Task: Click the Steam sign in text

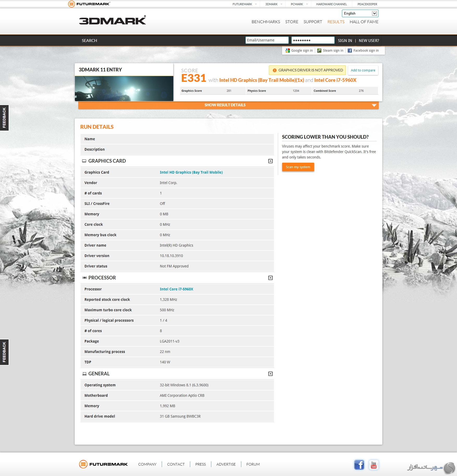Action: 333,51
